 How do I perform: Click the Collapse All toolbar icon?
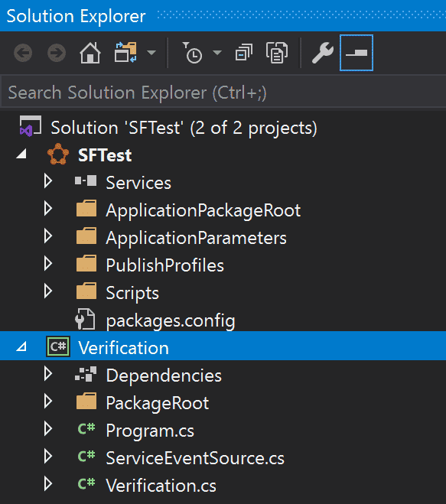244,53
